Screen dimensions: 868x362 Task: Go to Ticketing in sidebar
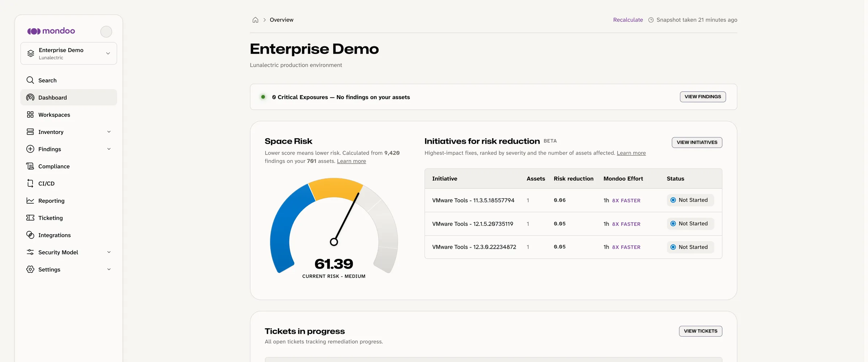(69, 218)
